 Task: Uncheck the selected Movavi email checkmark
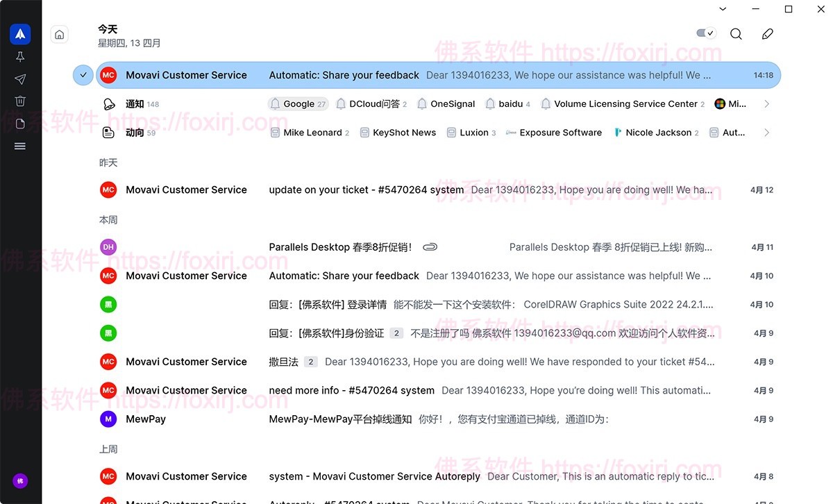pos(83,74)
